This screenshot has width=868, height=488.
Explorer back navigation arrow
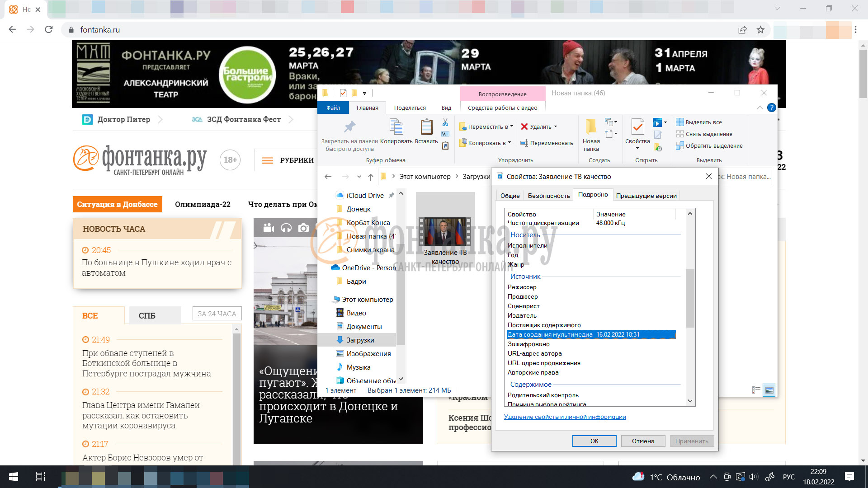(328, 177)
